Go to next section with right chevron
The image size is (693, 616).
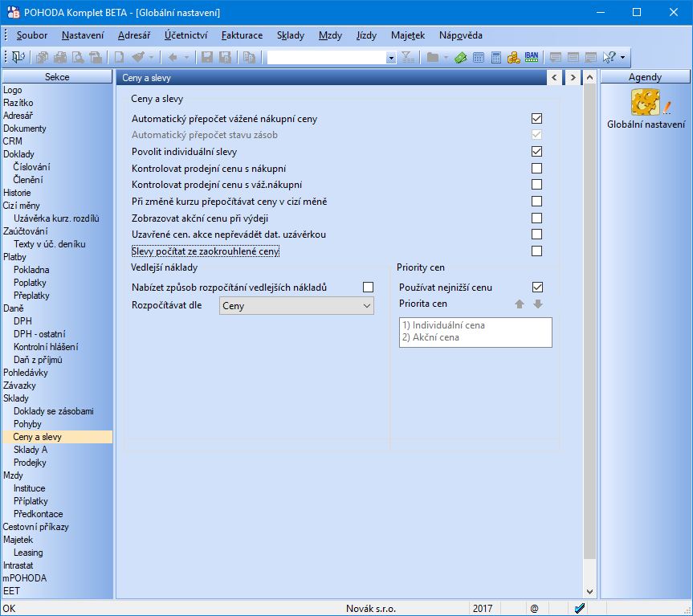[x=573, y=78]
